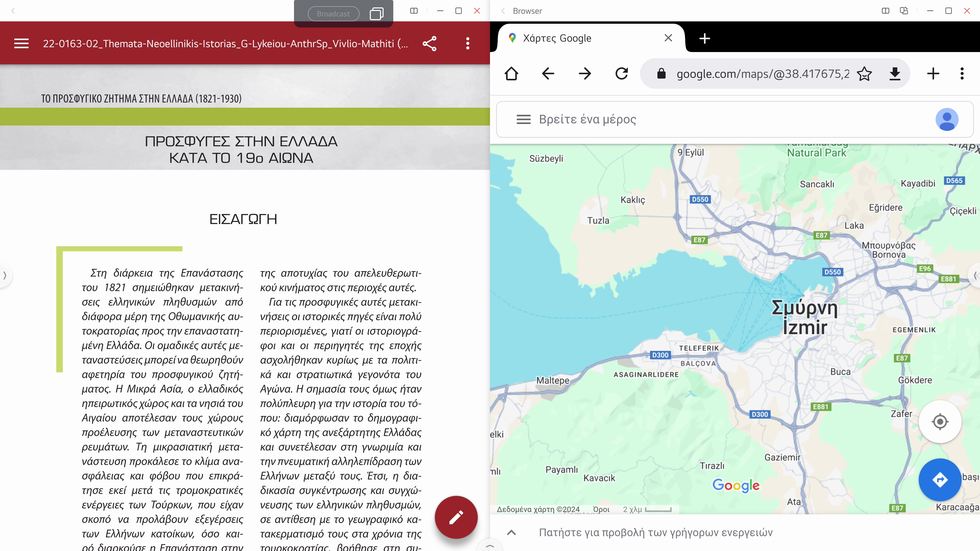Viewport: 980px width, 551px height.
Task: Expand the quick actions chevron
Action: pos(512,532)
